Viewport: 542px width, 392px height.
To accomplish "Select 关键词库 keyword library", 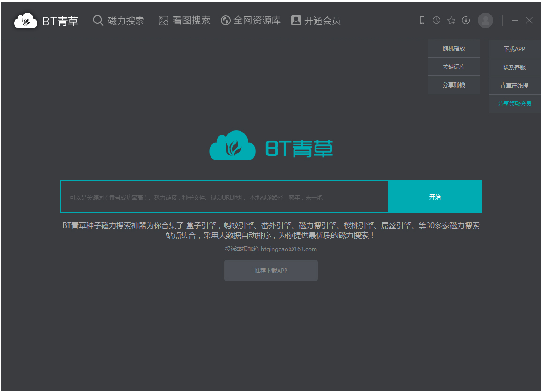I will [x=454, y=67].
